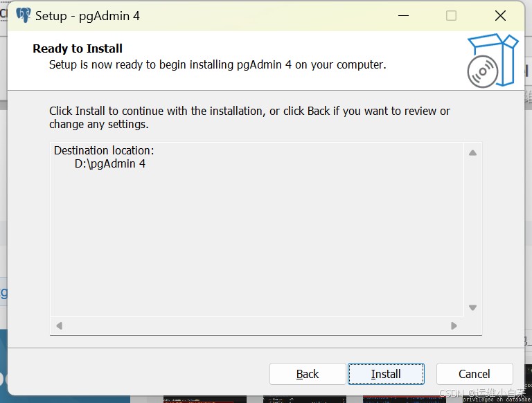Click the D:\pgAdmin 4 path text
The image size is (532, 403).
[x=110, y=164]
